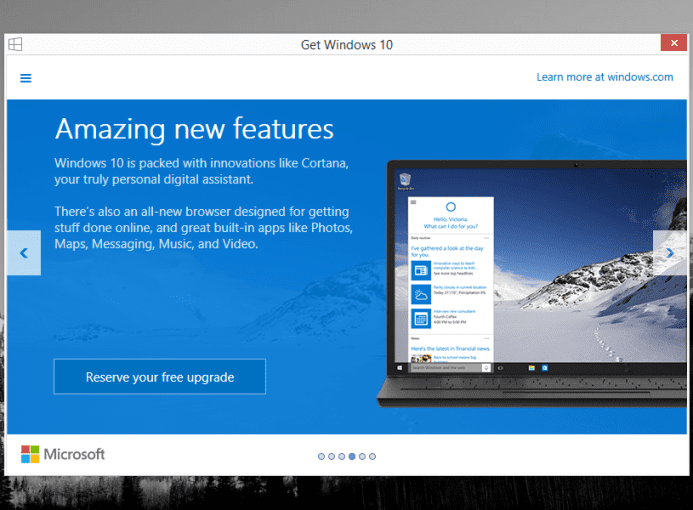
Task: Open Learn more at windows.com link
Action: pos(605,77)
